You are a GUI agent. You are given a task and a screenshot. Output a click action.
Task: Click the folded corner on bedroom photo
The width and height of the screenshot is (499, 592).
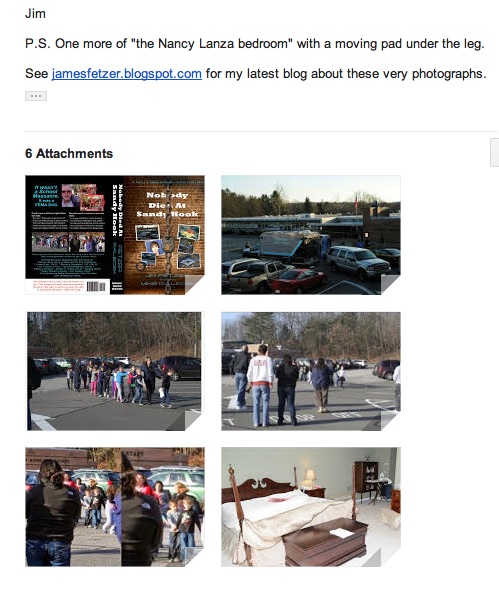pyautogui.click(x=390, y=557)
